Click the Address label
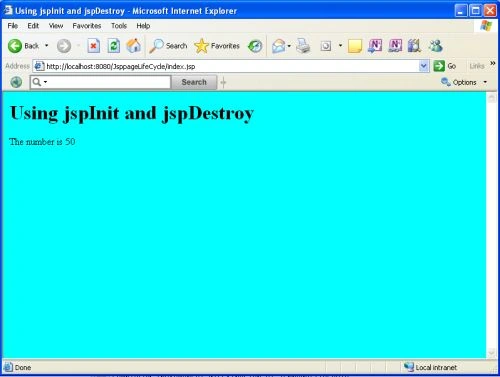The image size is (500, 377). tap(17, 66)
